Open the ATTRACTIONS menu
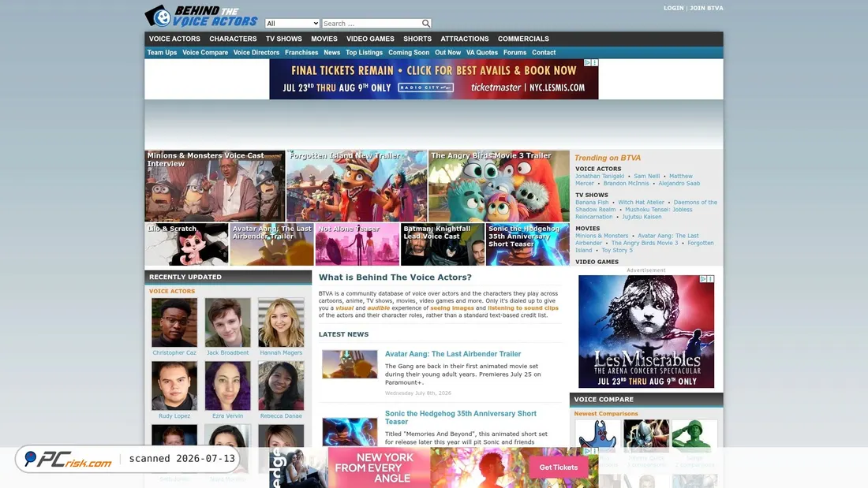The image size is (868, 488). pos(465,39)
